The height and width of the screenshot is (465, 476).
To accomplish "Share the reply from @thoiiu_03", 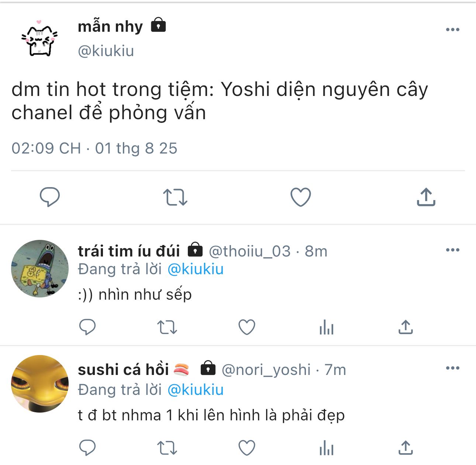I will (x=406, y=327).
